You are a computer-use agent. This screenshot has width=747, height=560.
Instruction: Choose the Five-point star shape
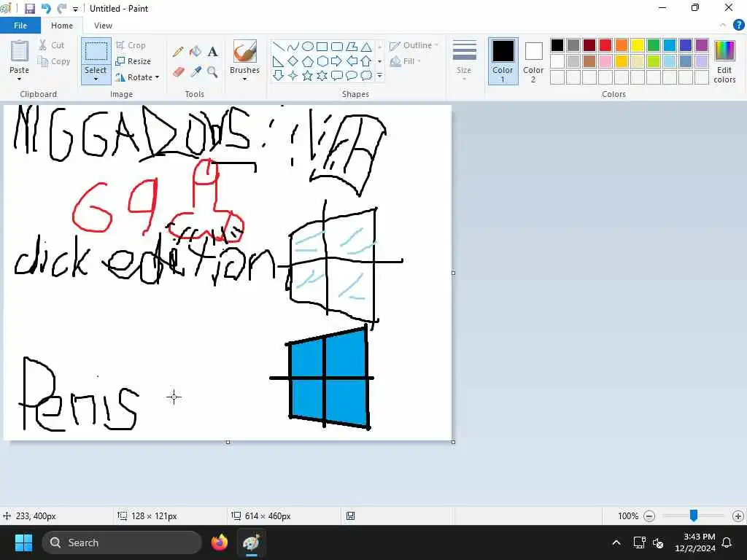tap(308, 75)
